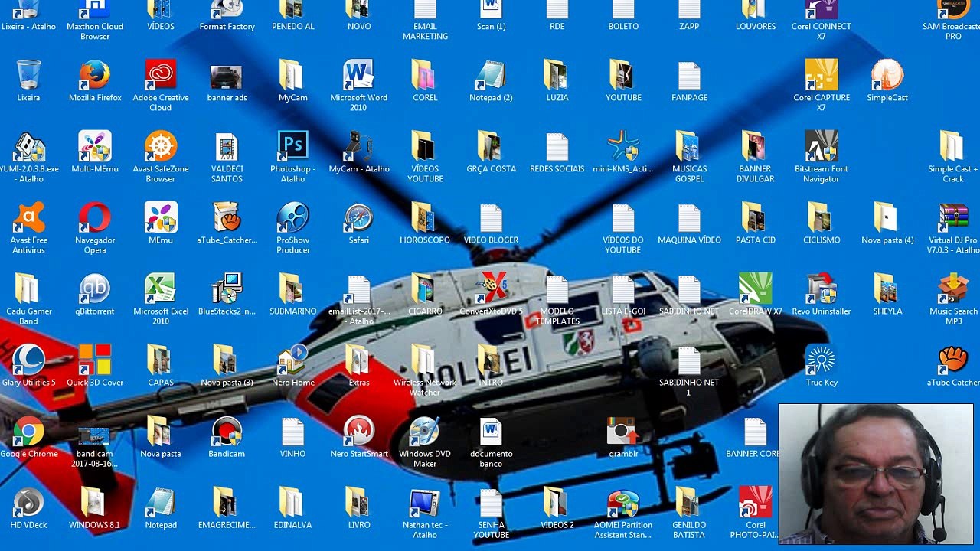Screen dimensions: 980x551
Task: Open Music Search MP3 icon
Action: click(x=952, y=289)
